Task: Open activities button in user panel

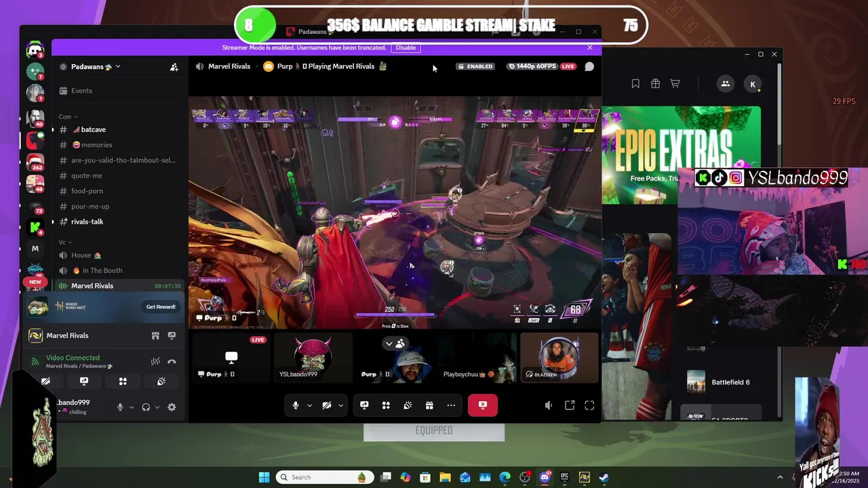Action: pos(123,382)
